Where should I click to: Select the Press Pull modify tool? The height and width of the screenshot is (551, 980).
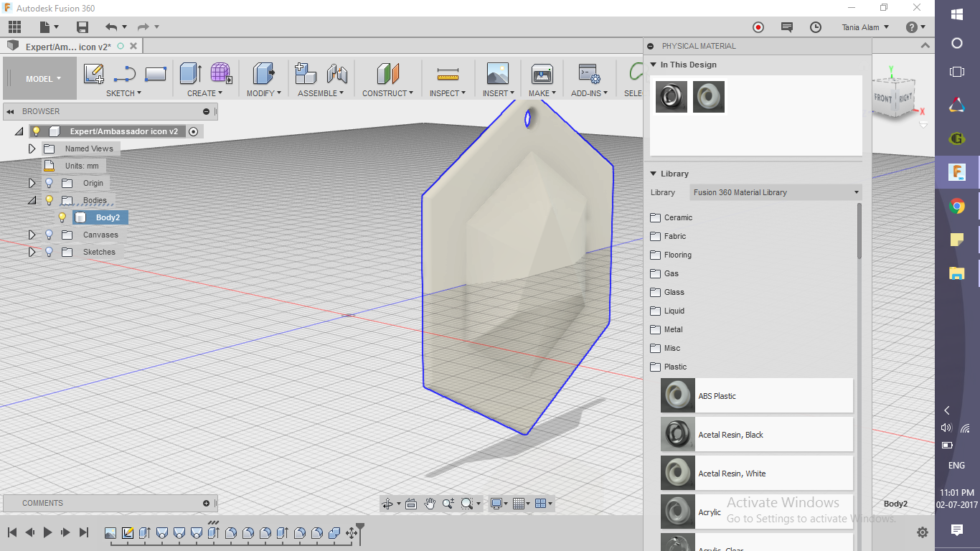(x=263, y=74)
